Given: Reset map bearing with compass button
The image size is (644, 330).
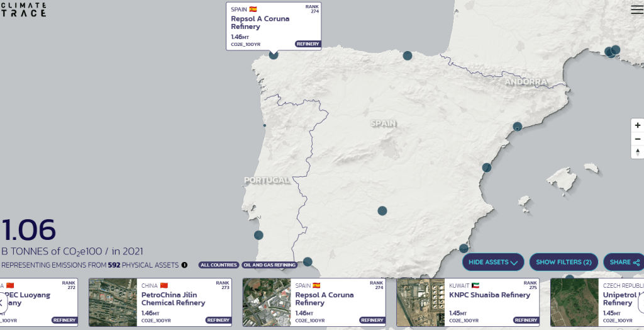Looking at the screenshot, I should (637, 152).
